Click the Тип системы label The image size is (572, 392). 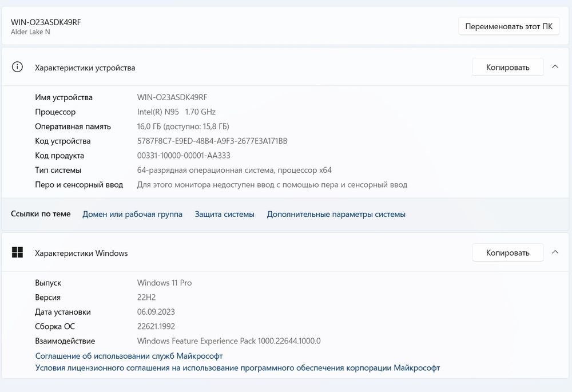click(x=58, y=171)
